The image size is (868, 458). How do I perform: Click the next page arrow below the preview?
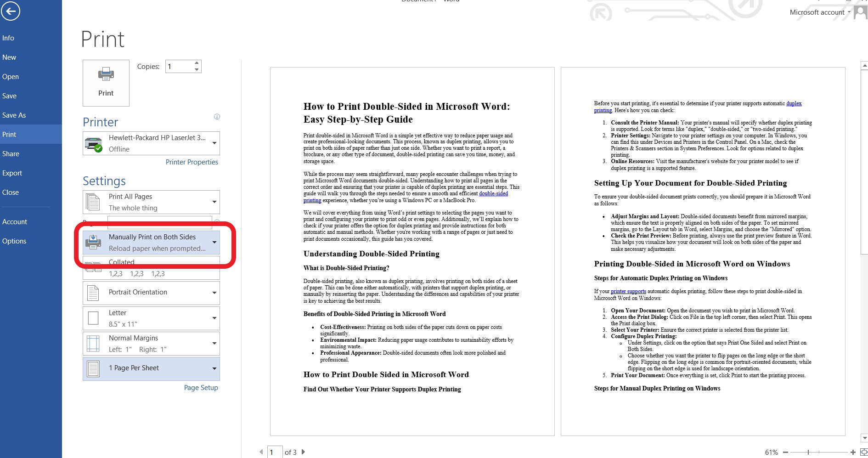click(x=303, y=452)
